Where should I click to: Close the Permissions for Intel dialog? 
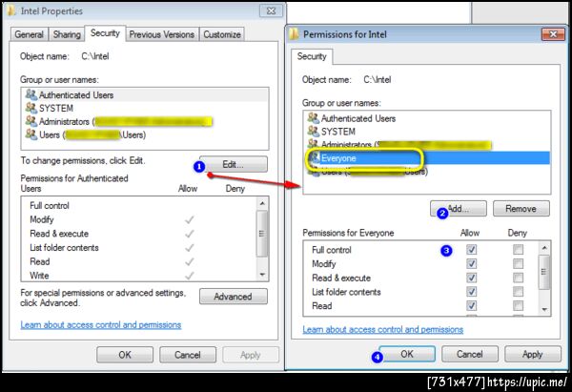[553, 34]
